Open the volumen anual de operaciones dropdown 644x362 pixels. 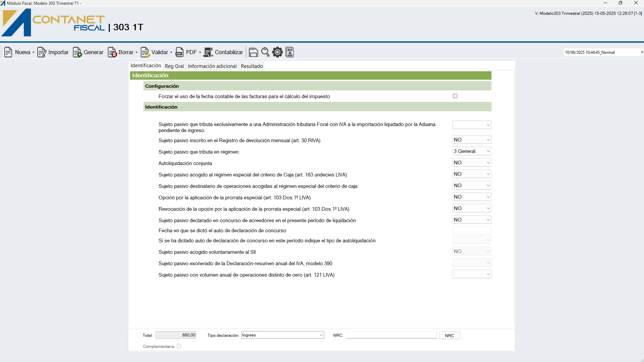click(472, 274)
